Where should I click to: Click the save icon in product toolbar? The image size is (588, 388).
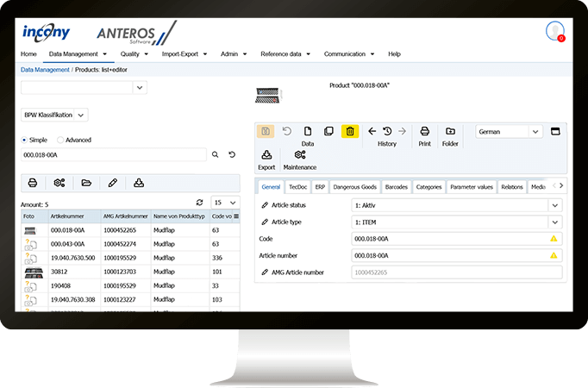[x=266, y=131]
